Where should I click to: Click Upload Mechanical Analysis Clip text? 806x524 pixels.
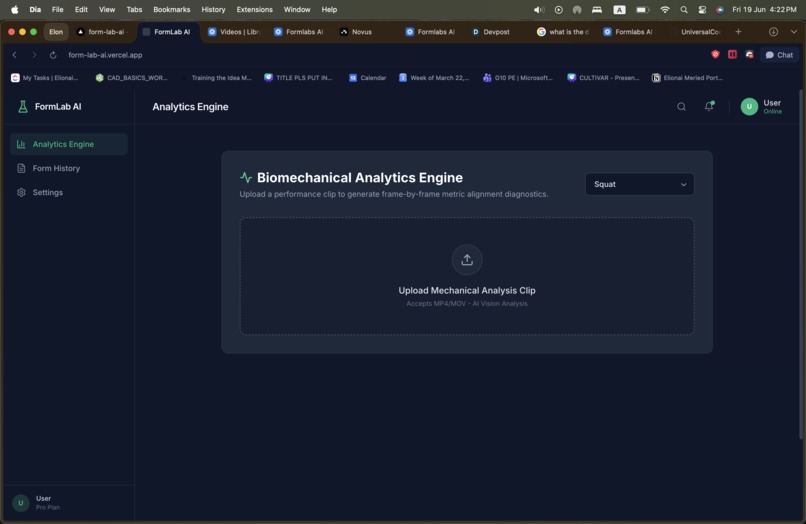click(467, 291)
